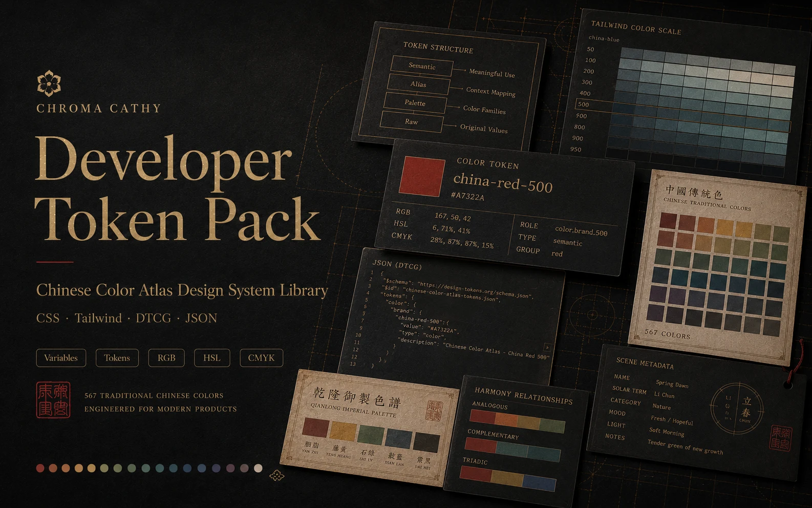Click the HSL value 6, 71%, 41%
812x508 pixels.
pyautogui.click(x=451, y=229)
